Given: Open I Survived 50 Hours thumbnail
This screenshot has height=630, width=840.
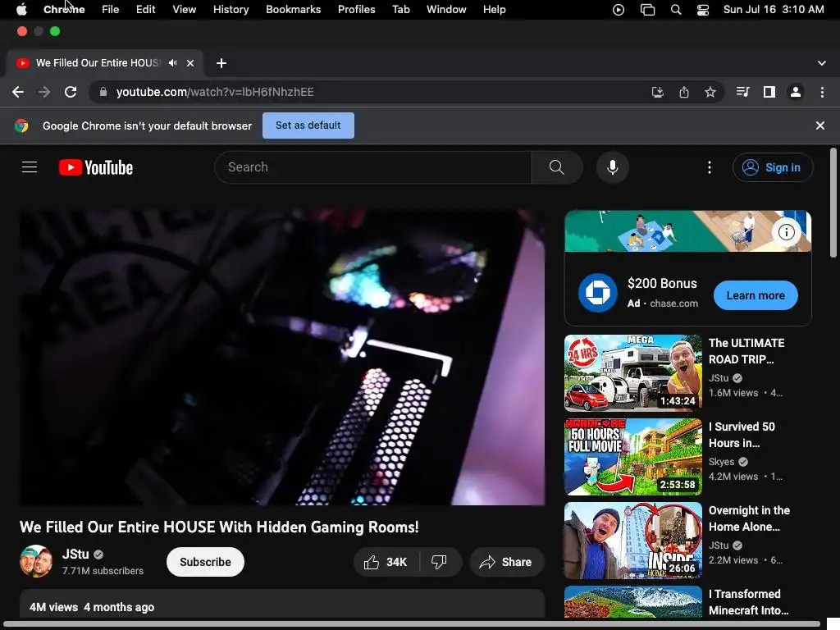Looking at the screenshot, I should pyautogui.click(x=632, y=456).
